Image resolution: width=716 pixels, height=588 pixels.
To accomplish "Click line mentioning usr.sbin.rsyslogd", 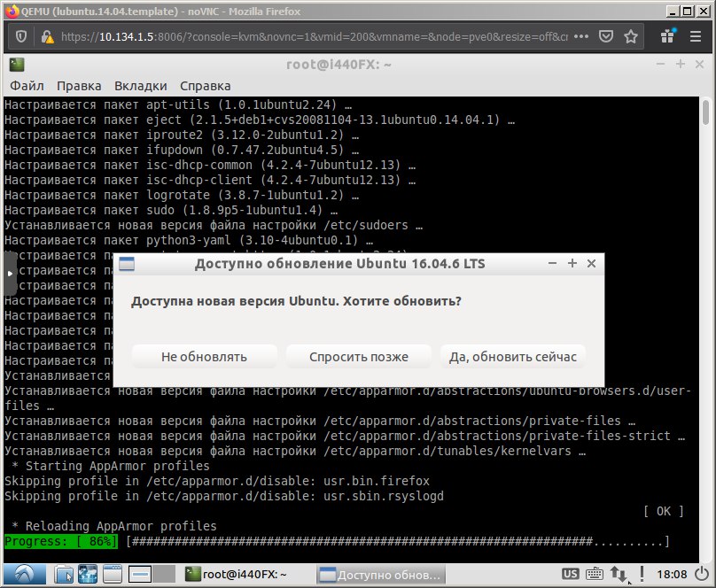I will 223,496.
